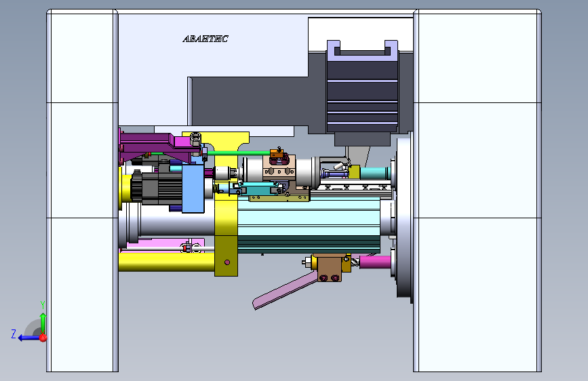Screen dimensions: 588x381
Task: Select the light blue rectangular block part
Action: point(193,188)
